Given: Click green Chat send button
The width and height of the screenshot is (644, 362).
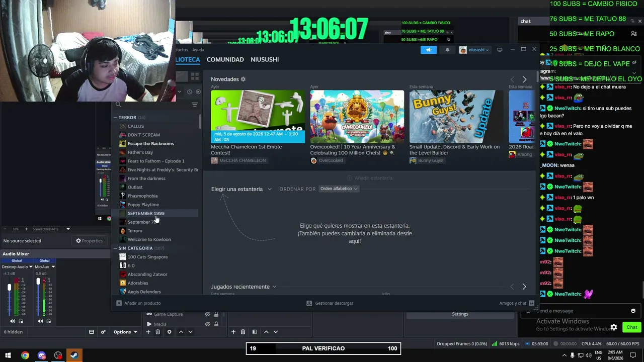Looking at the screenshot, I should point(631,327).
